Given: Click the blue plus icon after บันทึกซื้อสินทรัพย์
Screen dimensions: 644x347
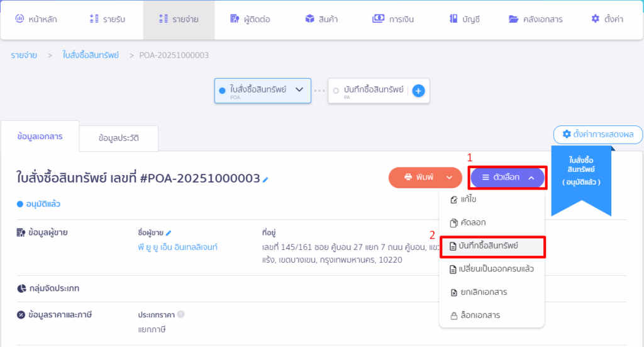Looking at the screenshot, I should pyautogui.click(x=418, y=91).
